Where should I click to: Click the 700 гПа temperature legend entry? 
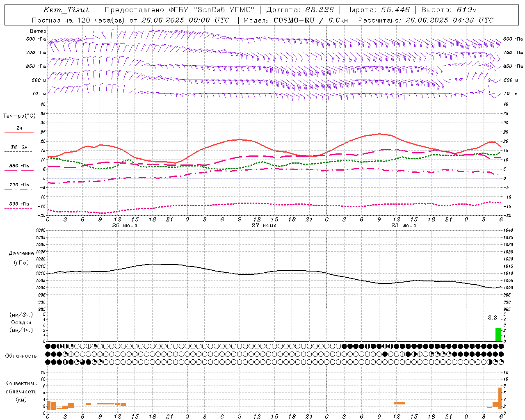pos(19,185)
